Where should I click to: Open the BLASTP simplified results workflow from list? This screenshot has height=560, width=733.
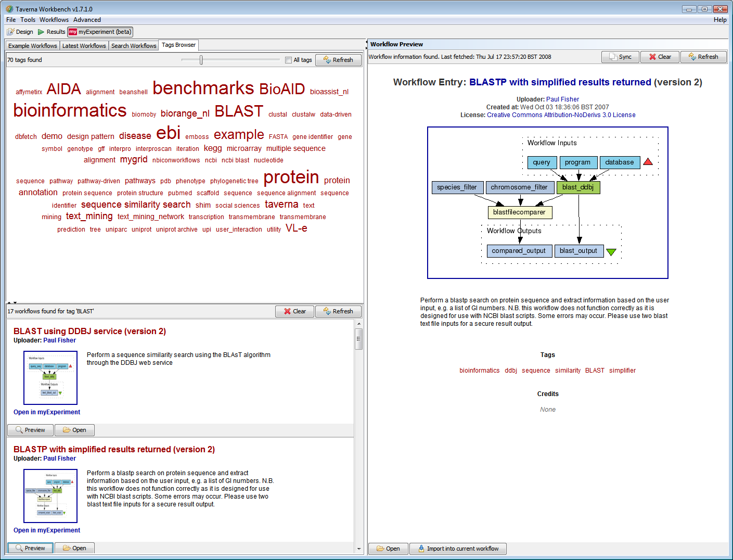click(x=74, y=548)
